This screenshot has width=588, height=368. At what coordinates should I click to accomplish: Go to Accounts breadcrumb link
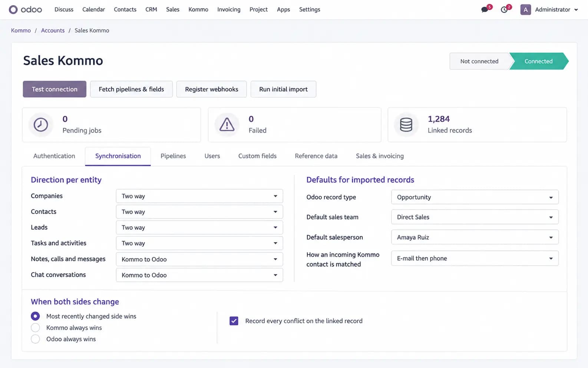(x=53, y=30)
